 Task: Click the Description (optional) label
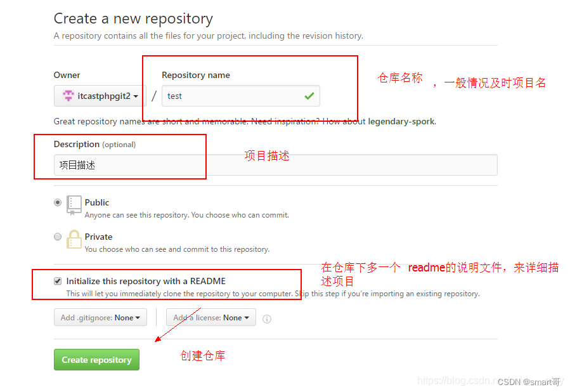pos(94,145)
